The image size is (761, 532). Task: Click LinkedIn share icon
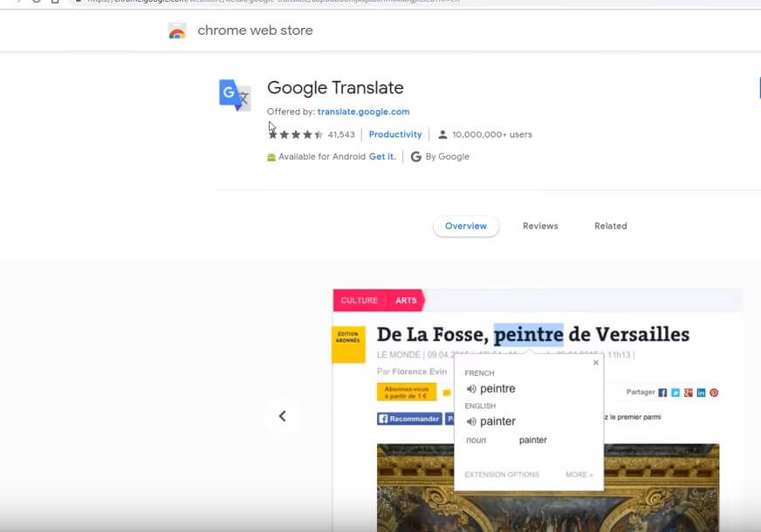pyautogui.click(x=701, y=392)
